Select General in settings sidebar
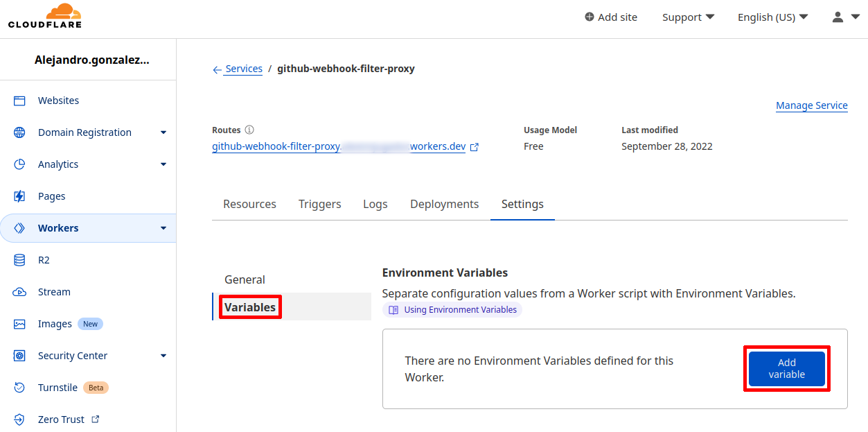Screen dimensions: 868x432 [x=245, y=279]
